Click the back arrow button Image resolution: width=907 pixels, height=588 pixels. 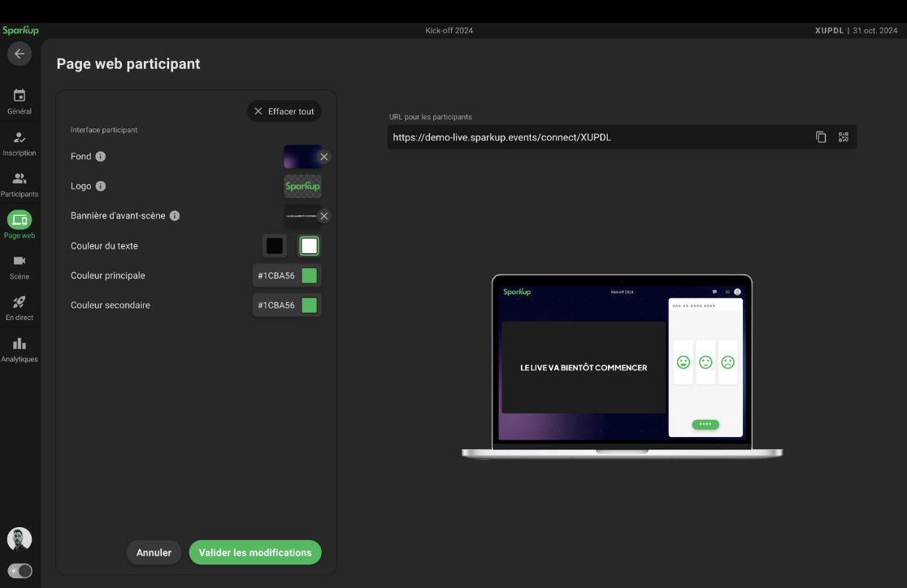point(20,54)
